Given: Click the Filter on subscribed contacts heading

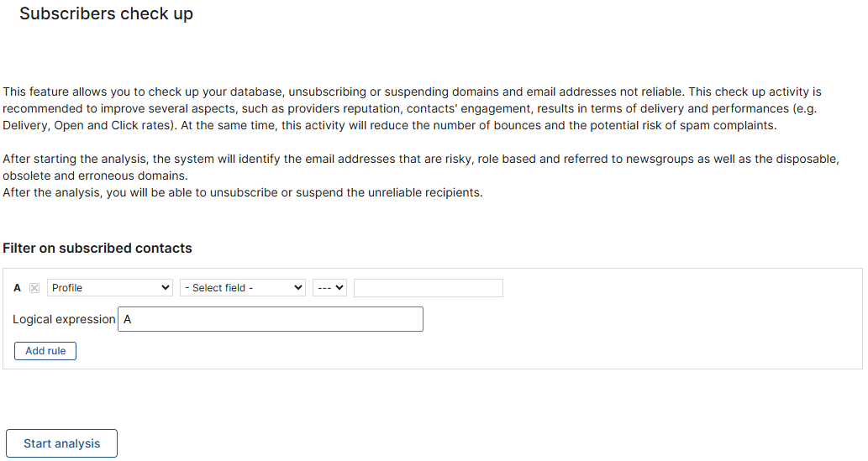Looking at the screenshot, I should (97, 248).
